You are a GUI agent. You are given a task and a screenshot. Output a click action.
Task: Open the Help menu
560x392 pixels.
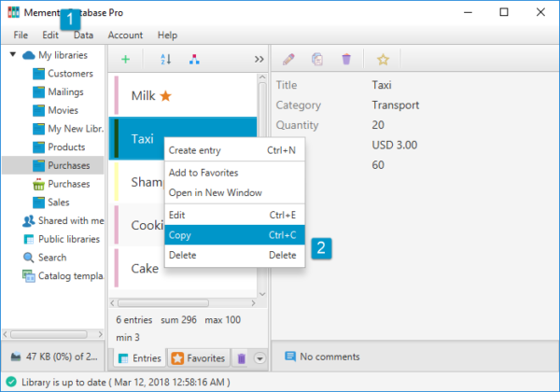coord(167,35)
